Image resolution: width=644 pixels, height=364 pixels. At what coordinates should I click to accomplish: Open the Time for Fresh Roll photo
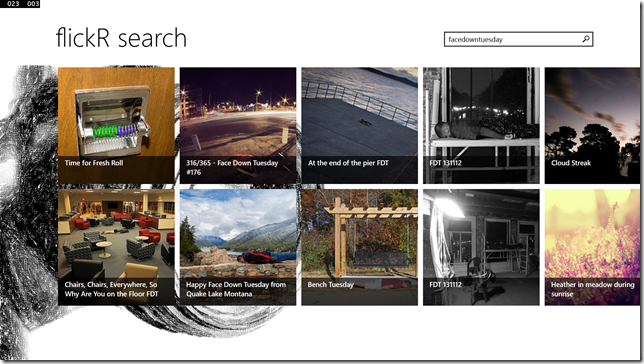(x=116, y=125)
